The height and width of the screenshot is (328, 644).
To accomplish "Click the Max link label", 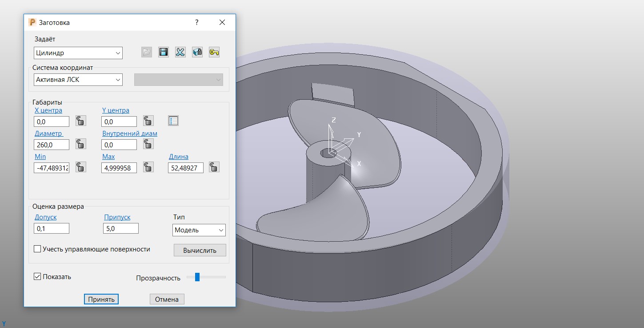I will coord(108,157).
